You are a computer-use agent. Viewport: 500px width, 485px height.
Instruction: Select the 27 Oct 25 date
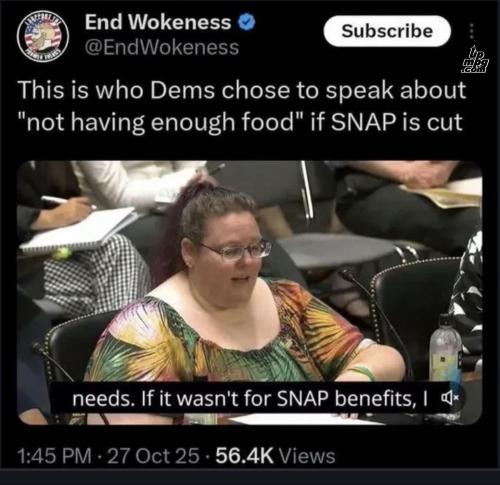click(153, 456)
